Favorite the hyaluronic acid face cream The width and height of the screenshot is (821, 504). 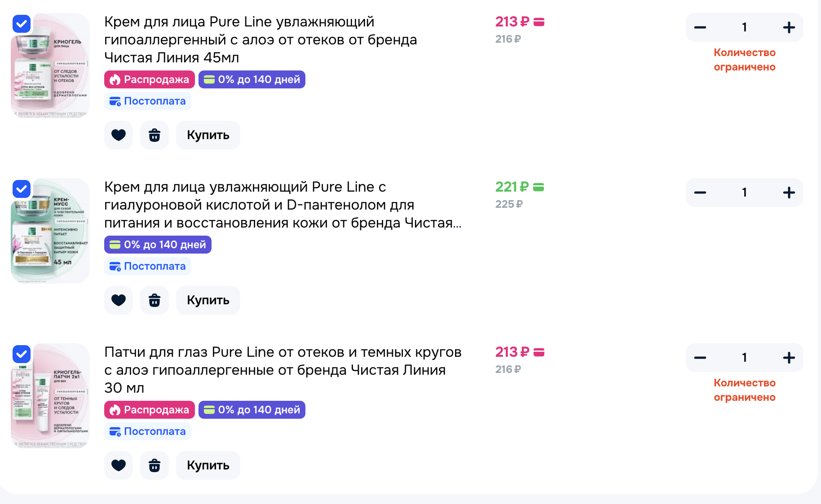pyautogui.click(x=119, y=300)
